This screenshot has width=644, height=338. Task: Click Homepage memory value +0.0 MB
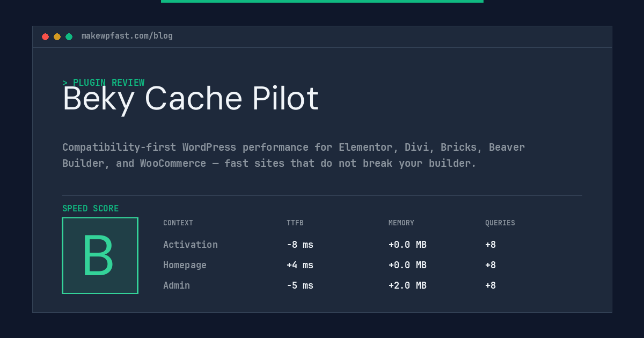pyautogui.click(x=407, y=265)
